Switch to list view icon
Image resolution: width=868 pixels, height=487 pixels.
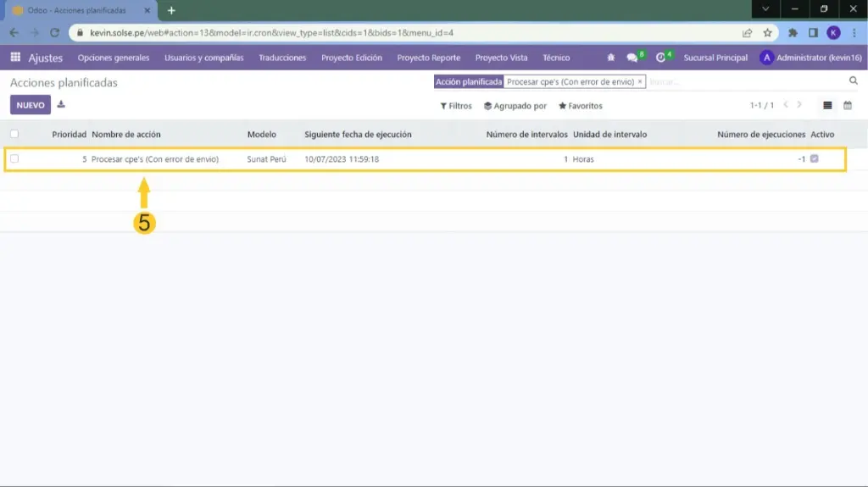[828, 106]
